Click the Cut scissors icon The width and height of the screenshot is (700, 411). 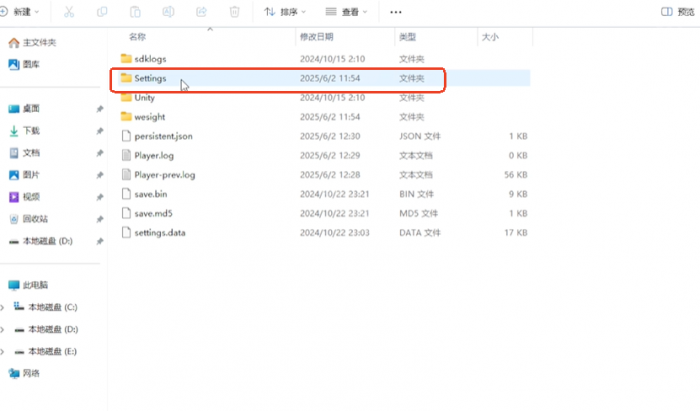69,12
